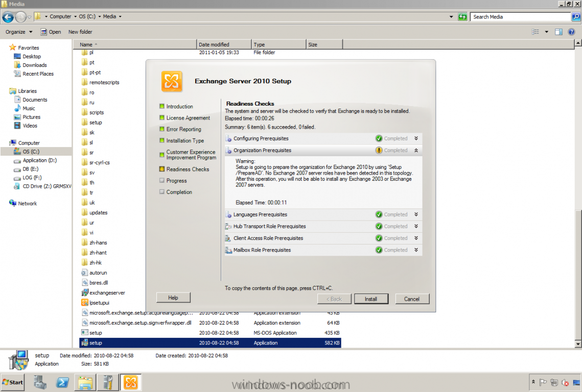
Task: Click the Install button
Action: [371, 299]
